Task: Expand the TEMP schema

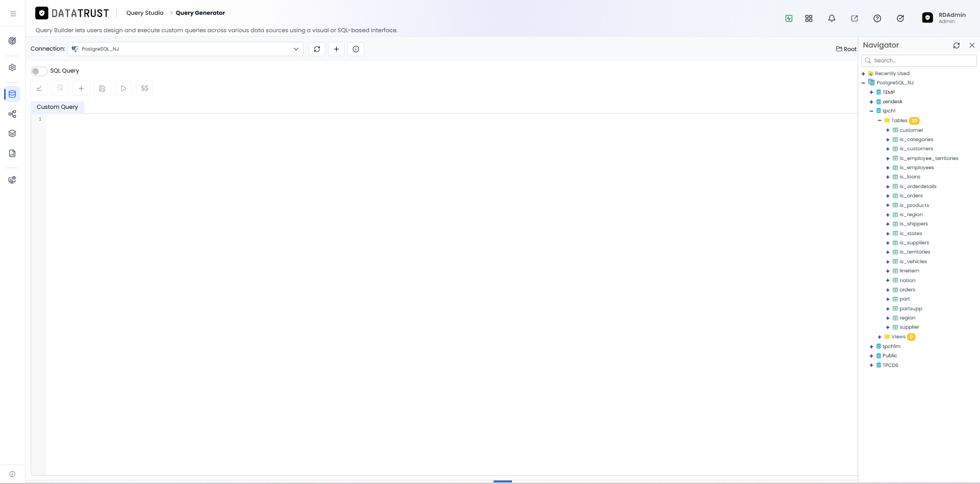Action: coord(872,93)
